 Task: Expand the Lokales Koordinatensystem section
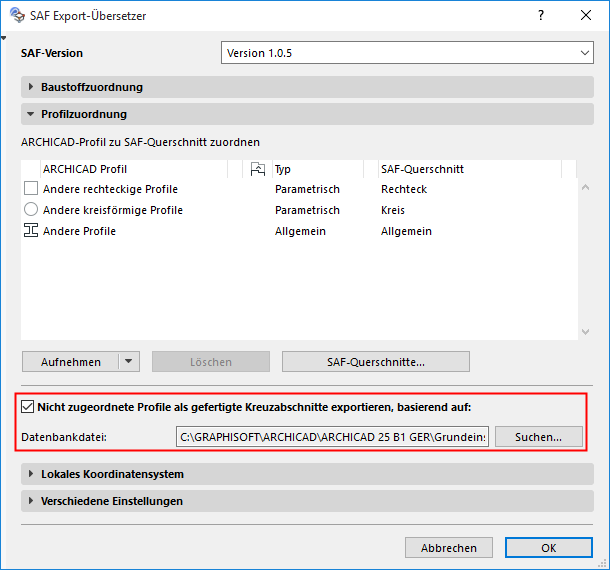click(307, 474)
